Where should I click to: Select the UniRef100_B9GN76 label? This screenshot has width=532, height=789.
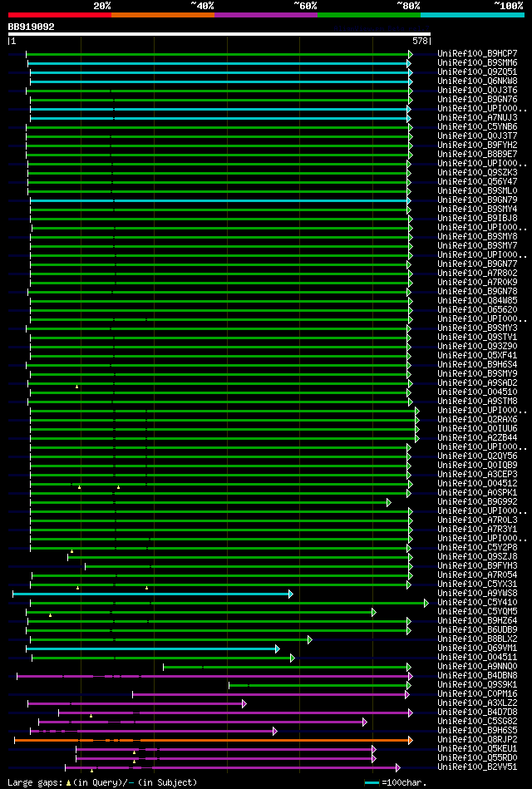pos(478,100)
